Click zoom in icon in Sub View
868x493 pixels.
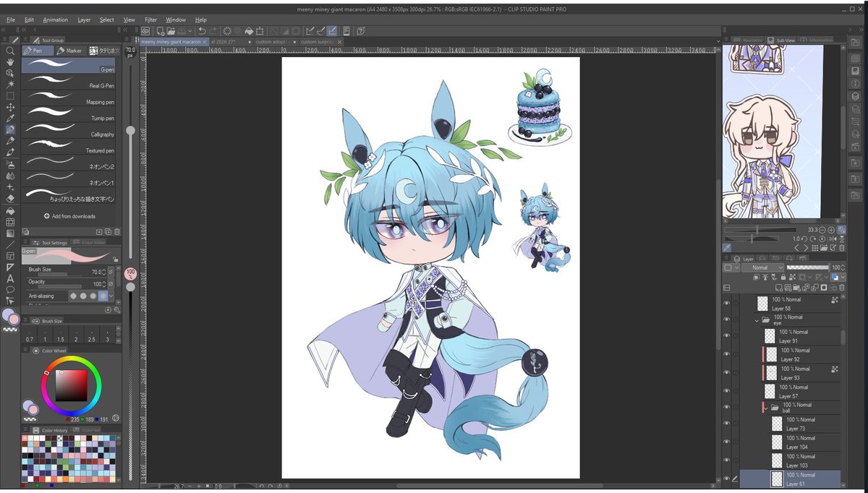[x=831, y=230]
